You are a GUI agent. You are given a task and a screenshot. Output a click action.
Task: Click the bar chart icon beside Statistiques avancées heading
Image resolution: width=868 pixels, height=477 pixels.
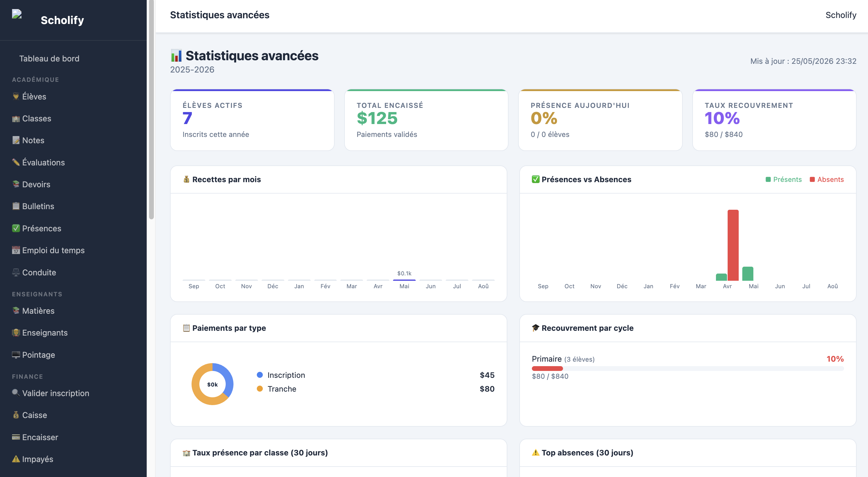coord(176,56)
